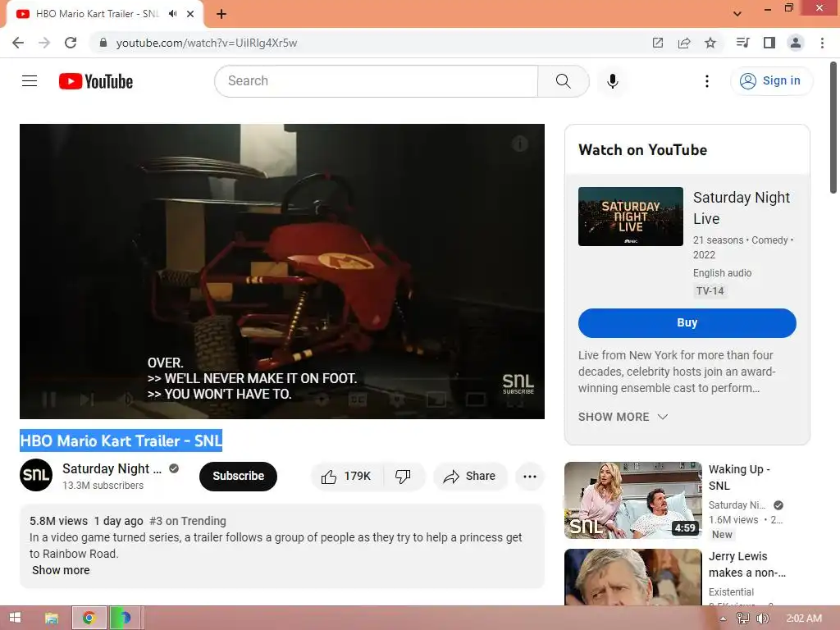Open YouTube settings three-dot menu
Screen dimensions: 840x630
(x=706, y=81)
